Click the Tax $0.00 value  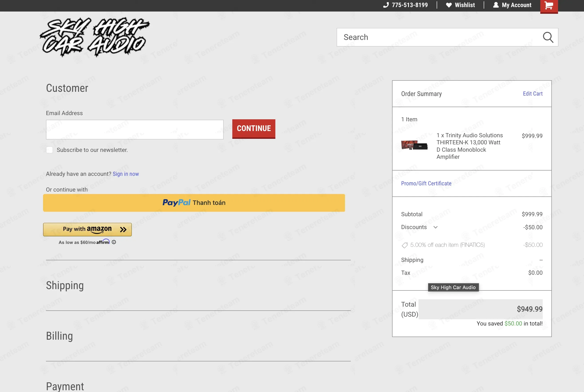click(x=535, y=273)
